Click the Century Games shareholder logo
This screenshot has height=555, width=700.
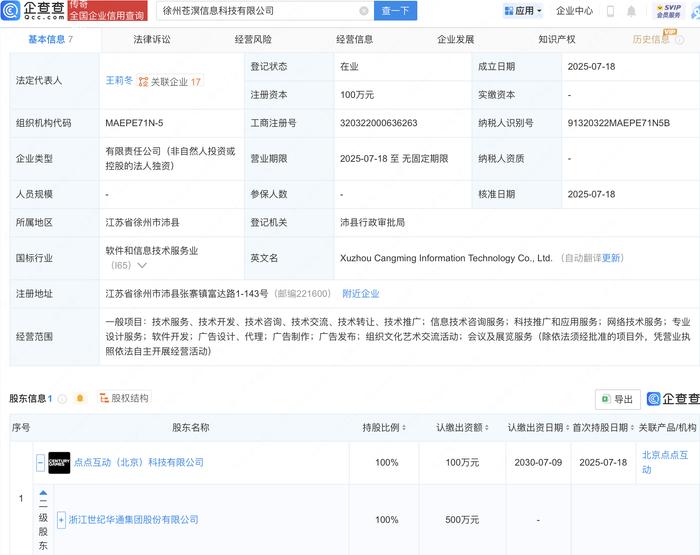[x=59, y=463]
